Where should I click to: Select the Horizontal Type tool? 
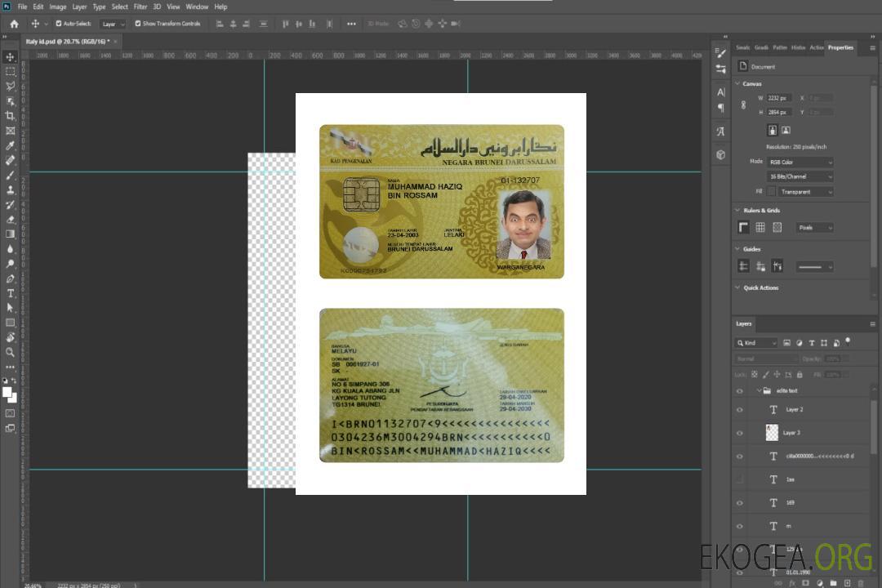click(x=10, y=293)
